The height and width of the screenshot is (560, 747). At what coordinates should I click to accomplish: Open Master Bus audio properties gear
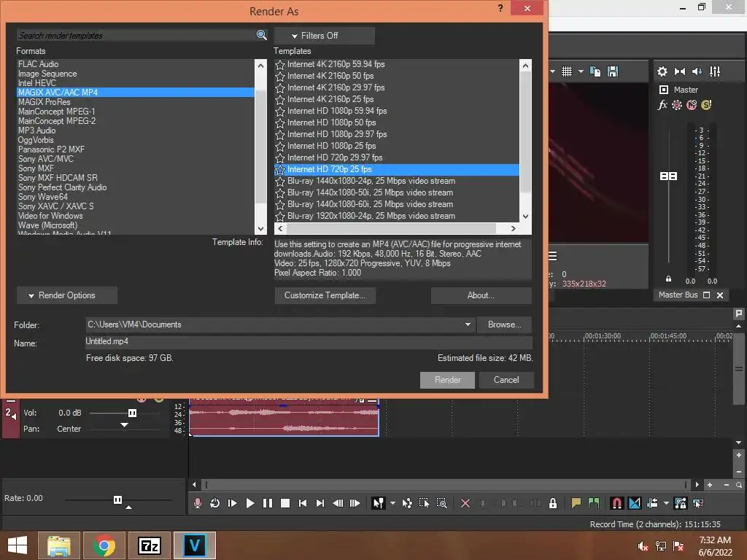pyautogui.click(x=662, y=71)
